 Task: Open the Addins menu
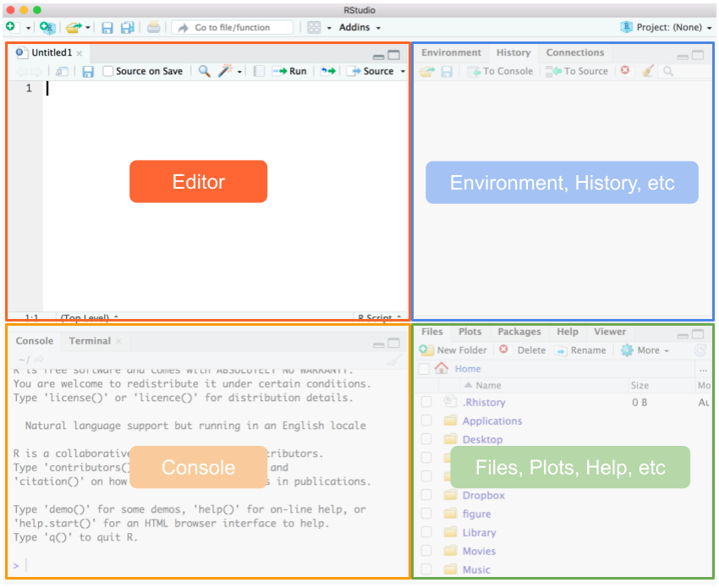(359, 28)
